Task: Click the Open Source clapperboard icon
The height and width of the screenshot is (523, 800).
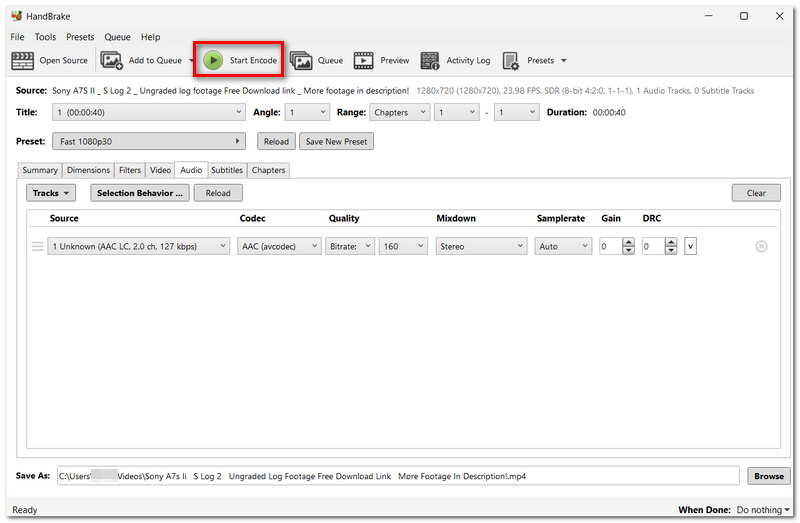Action: pos(22,61)
